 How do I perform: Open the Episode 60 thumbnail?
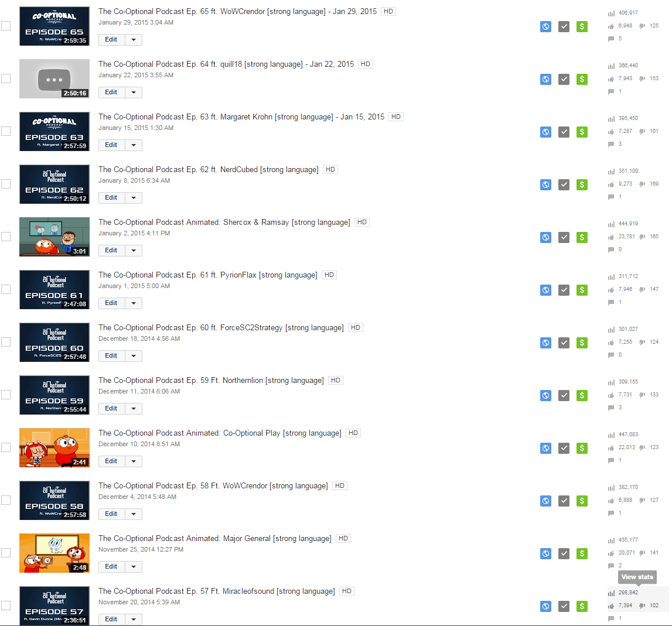coord(54,343)
